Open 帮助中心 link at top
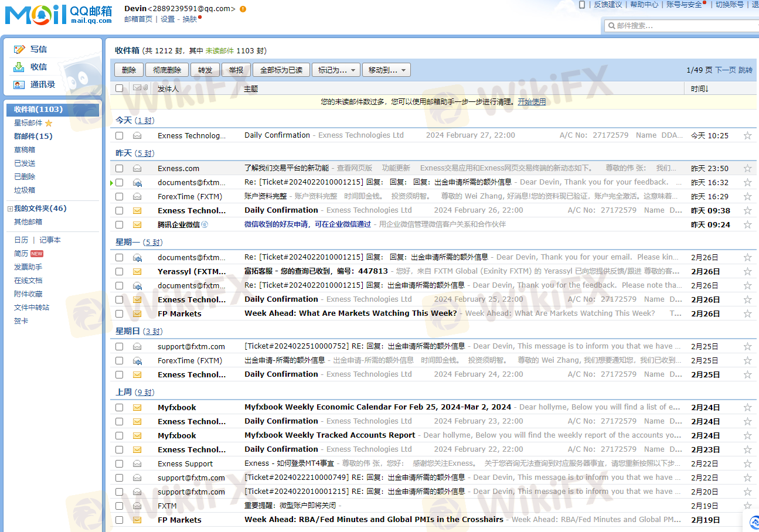 click(x=644, y=5)
